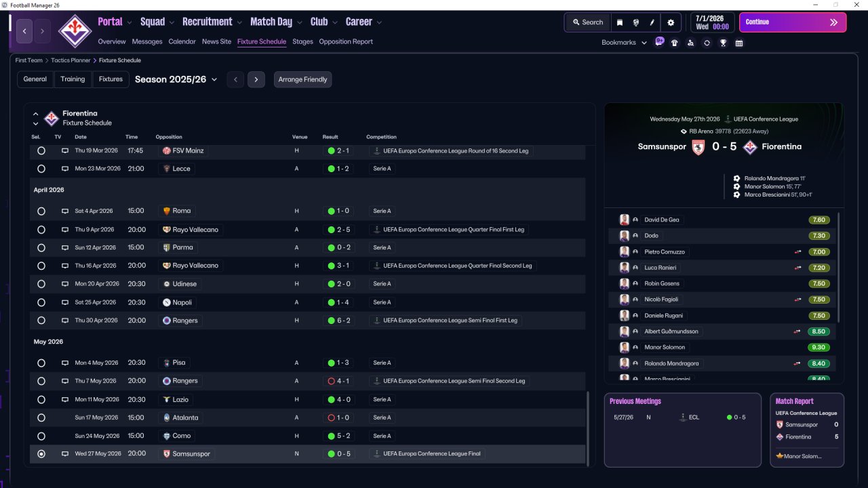Screen dimensions: 868x488
Task: Click David De Gea's player portrait
Action: (625, 220)
